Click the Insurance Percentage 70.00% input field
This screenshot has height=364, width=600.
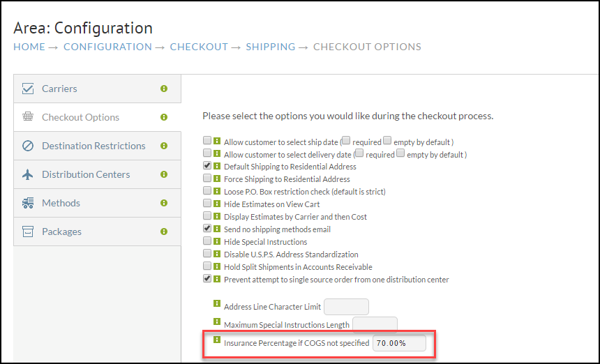coord(399,343)
